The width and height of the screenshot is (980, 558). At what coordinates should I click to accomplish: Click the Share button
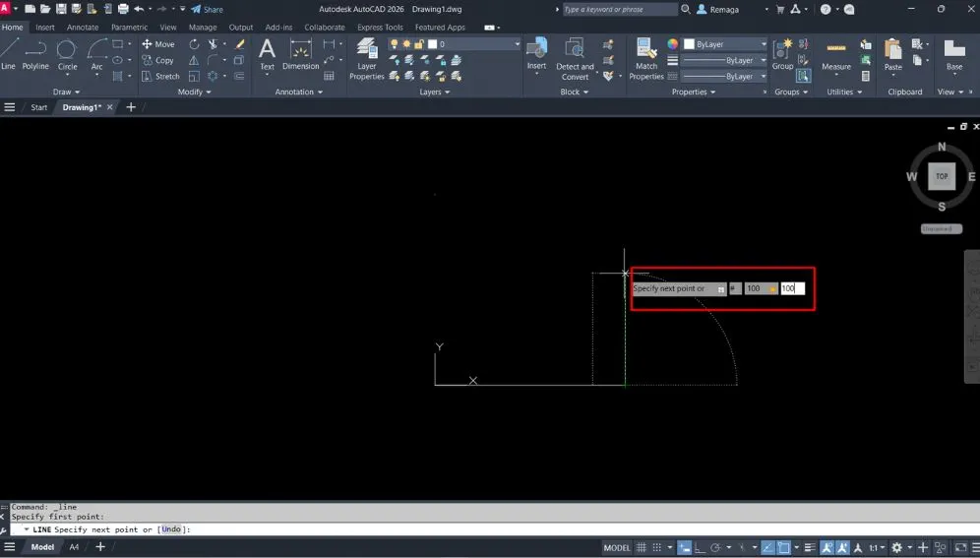pos(207,10)
